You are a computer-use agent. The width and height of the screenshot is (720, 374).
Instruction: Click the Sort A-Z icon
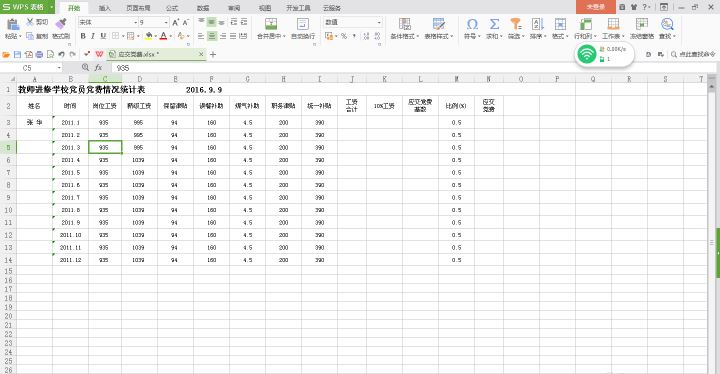click(537, 24)
